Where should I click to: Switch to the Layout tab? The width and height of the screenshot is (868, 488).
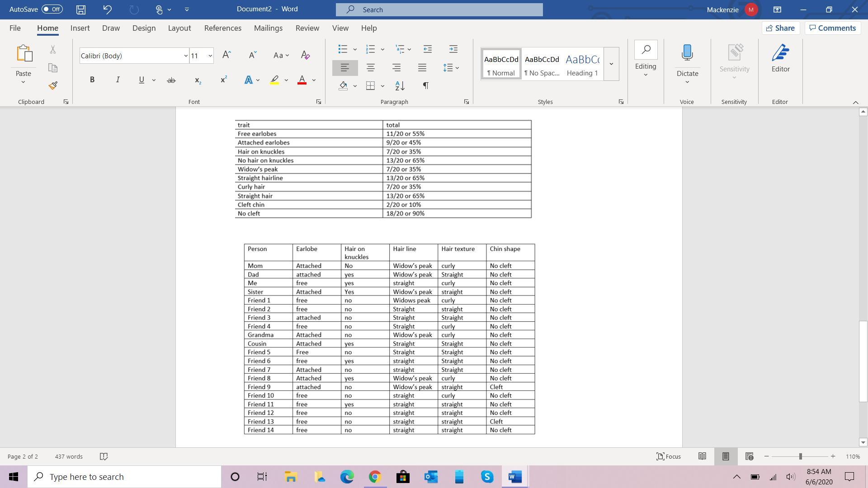click(179, 28)
